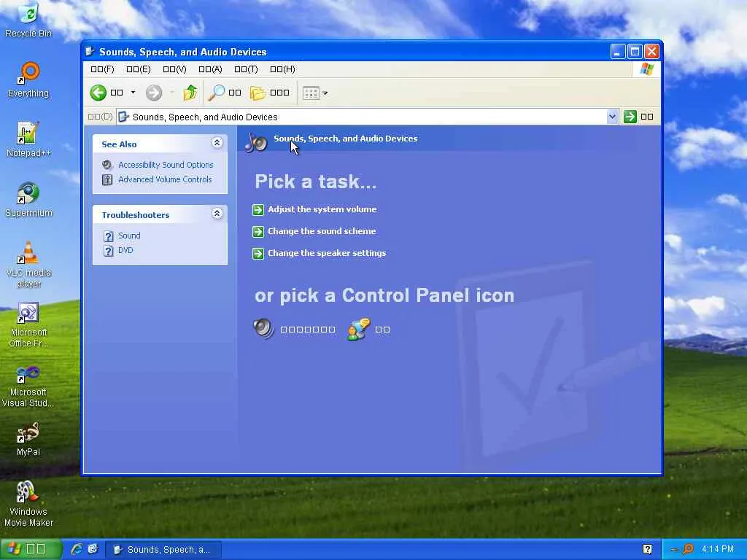The width and height of the screenshot is (747, 560).
Task: Open the DVD troubleshooter
Action: [x=125, y=251]
